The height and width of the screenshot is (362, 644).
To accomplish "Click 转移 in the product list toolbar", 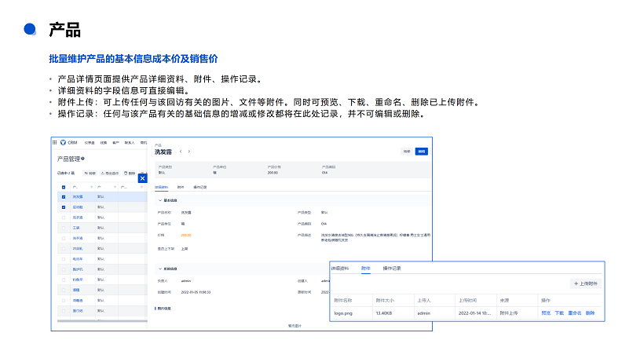I will click(90, 174).
